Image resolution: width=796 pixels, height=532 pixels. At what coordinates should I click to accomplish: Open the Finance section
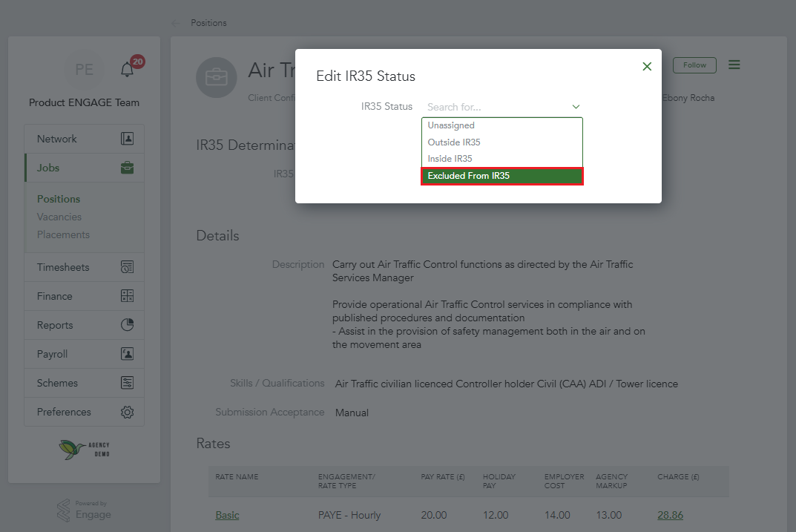[x=85, y=296]
